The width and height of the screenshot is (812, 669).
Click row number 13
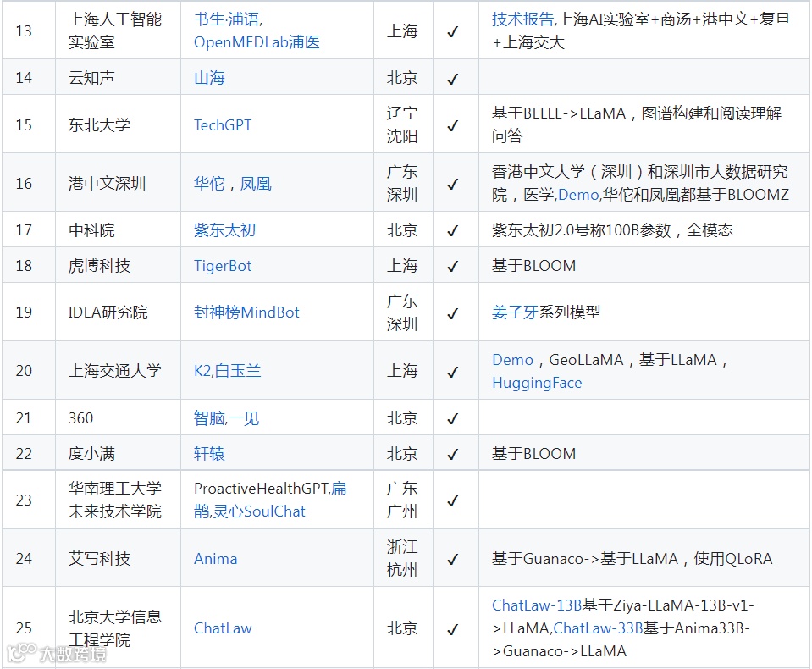click(24, 31)
